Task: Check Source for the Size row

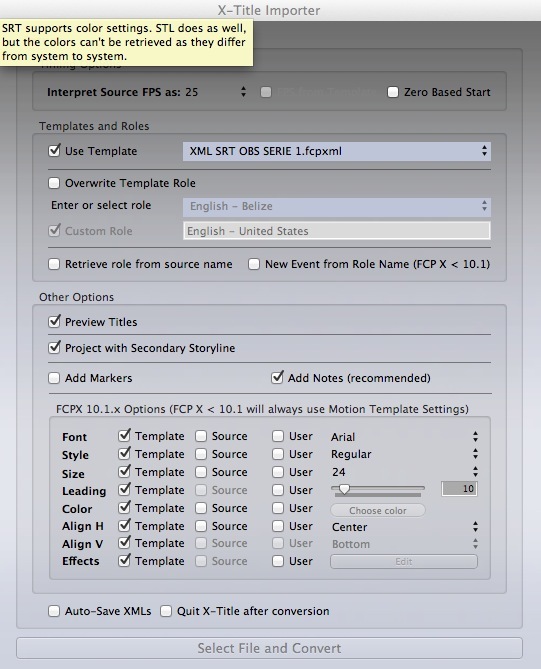Action: (x=201, y=472)
